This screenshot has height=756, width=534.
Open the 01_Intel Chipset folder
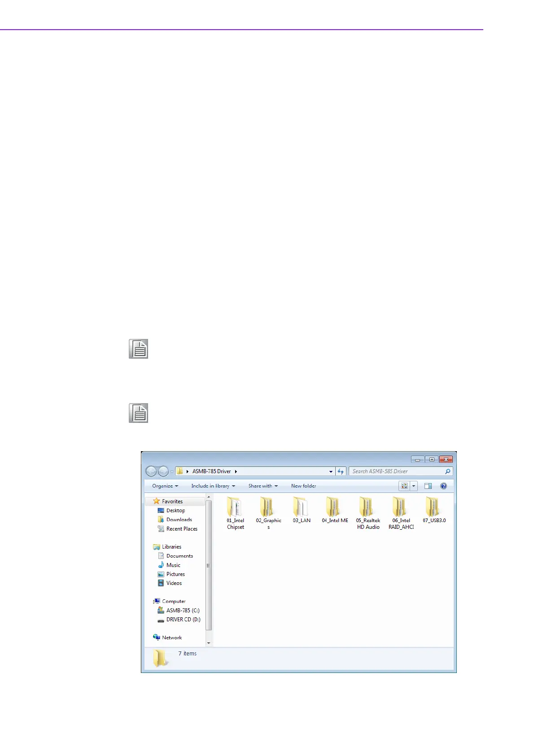[235, 513]
